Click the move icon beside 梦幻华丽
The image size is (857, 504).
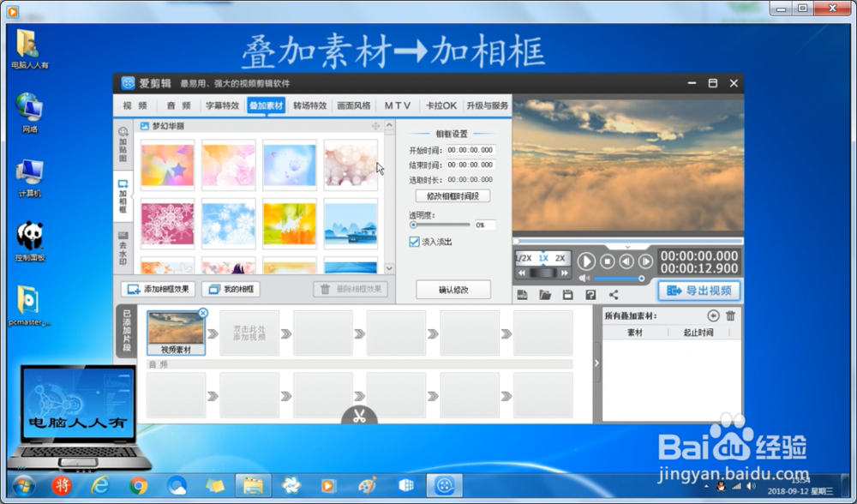375,126
